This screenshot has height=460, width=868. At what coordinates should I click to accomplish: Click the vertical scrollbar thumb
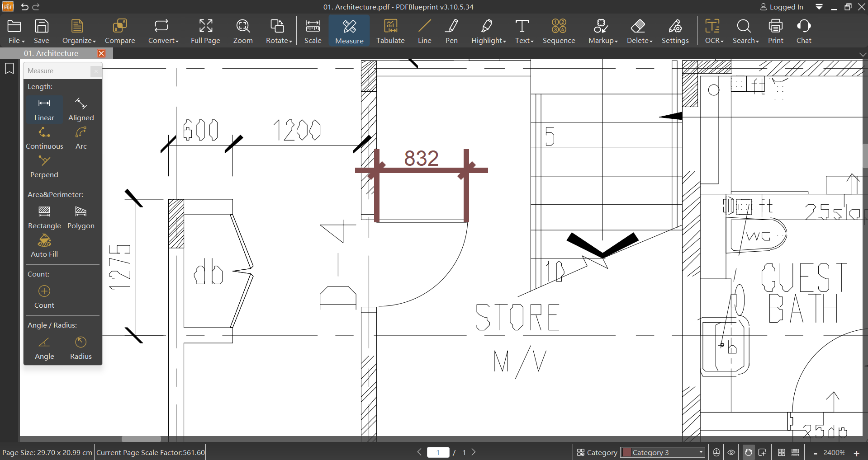865,156
